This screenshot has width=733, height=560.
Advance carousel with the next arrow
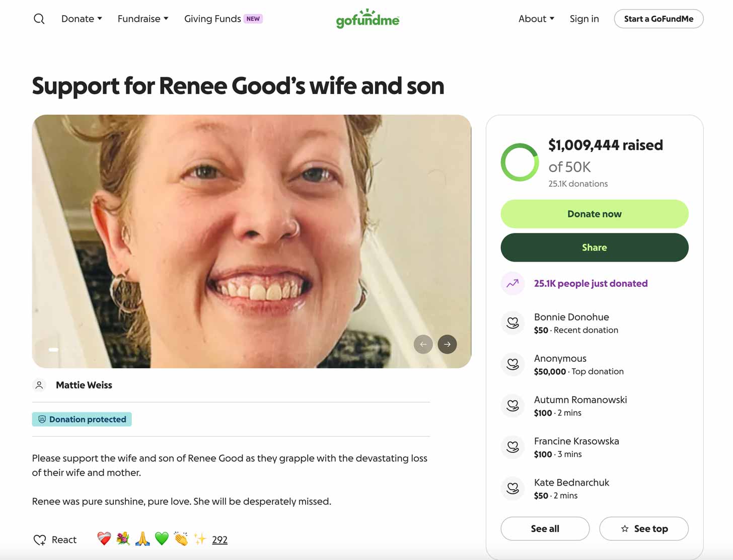[447, 344]
